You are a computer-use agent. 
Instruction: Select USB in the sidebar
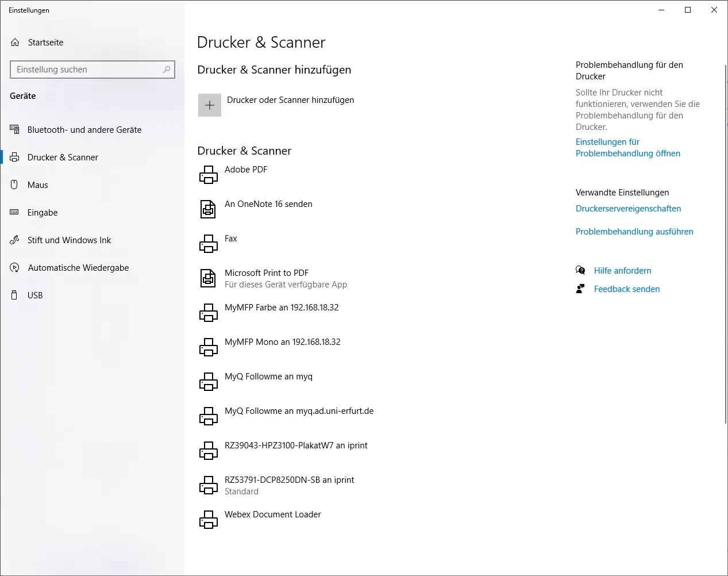[x=35, y=295]
